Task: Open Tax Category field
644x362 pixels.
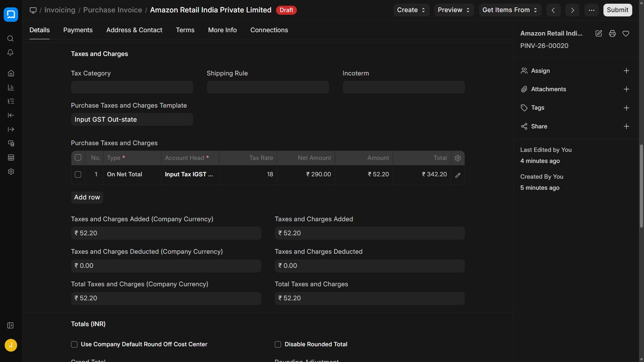Action: (132, 87)
